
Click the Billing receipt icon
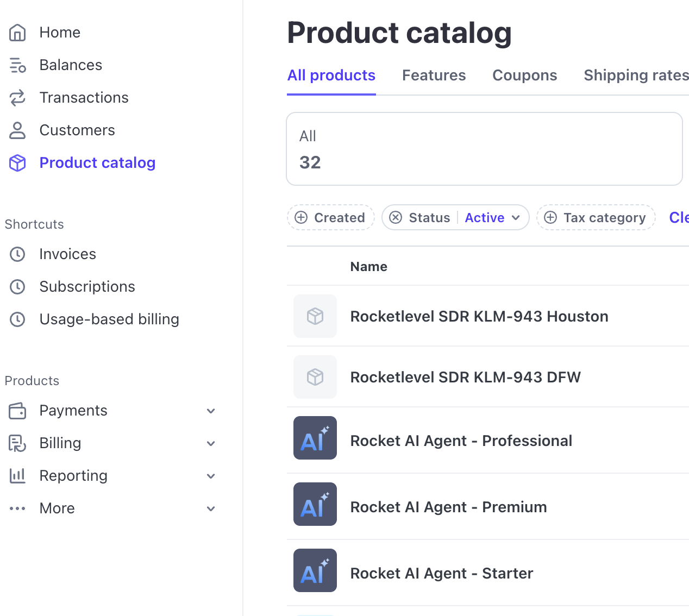click(17, 443)
